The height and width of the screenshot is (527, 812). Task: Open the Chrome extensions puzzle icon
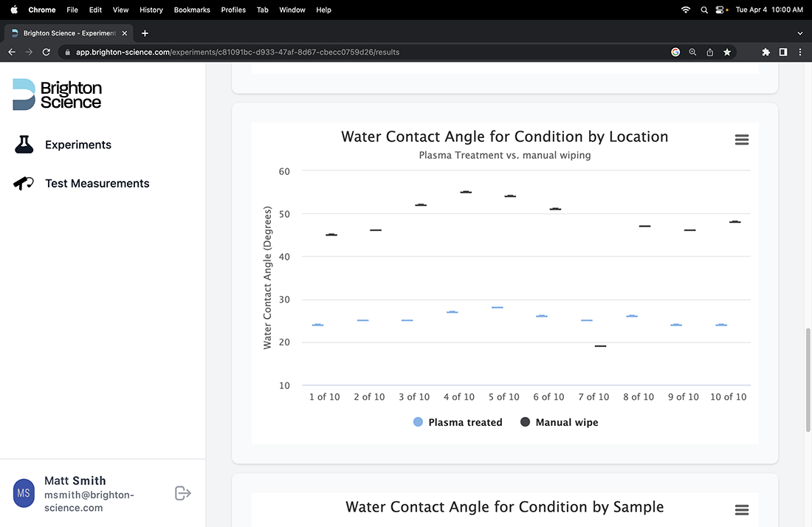[766, 52]
